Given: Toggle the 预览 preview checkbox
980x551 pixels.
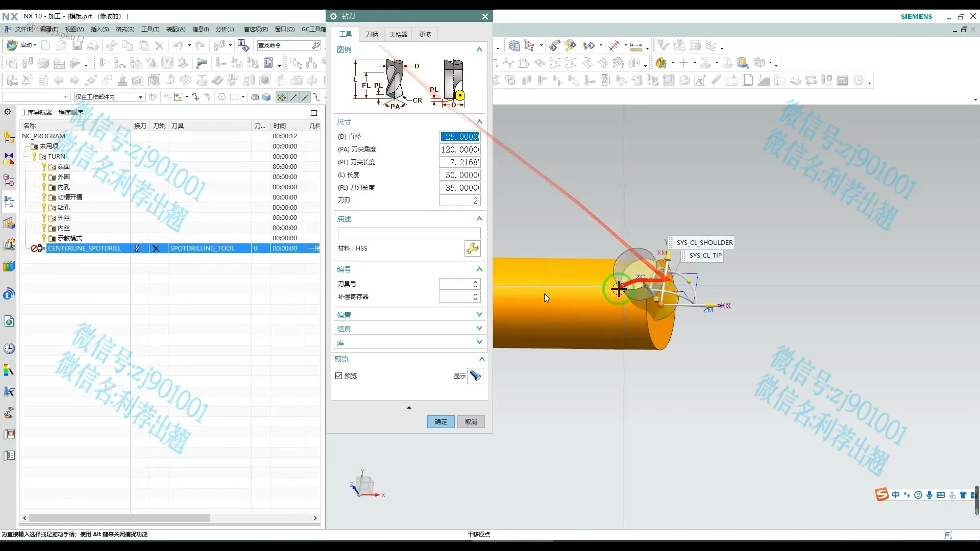Looking at the screenshot, I should point(338,375).
